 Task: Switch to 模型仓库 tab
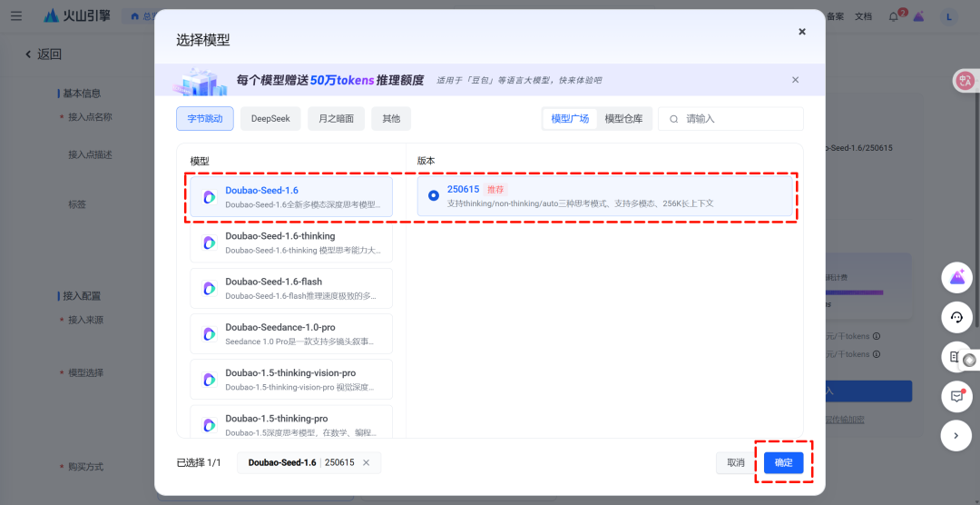coord(623,119)
